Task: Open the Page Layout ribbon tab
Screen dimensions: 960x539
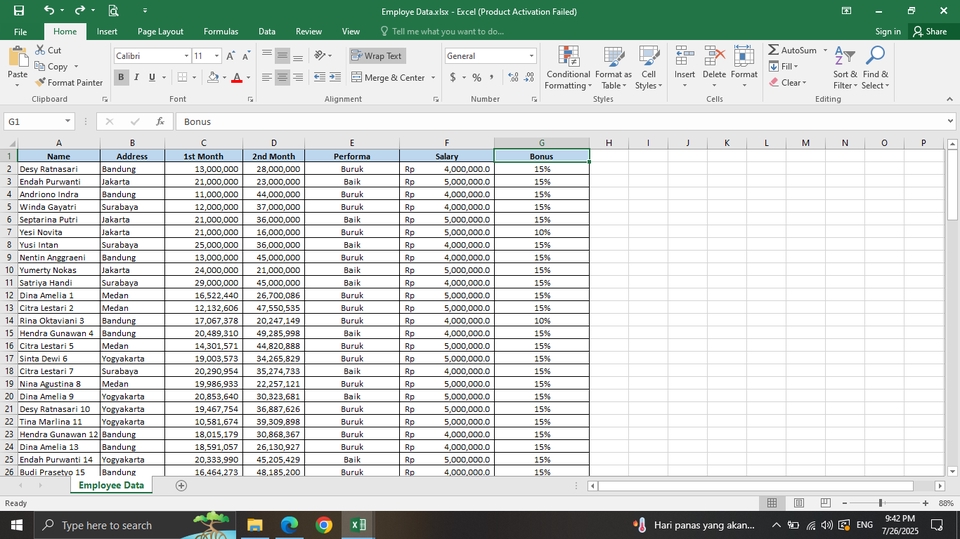Action: tap(160, 32)
